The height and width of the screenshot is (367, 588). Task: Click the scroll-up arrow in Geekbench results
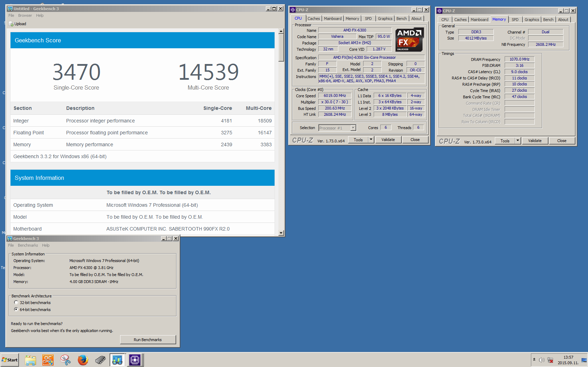[281, 31]
